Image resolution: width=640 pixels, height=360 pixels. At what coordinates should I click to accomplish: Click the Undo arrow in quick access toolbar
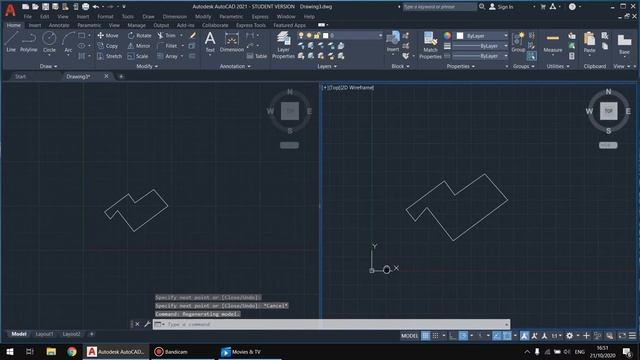(x=96, y=7)
